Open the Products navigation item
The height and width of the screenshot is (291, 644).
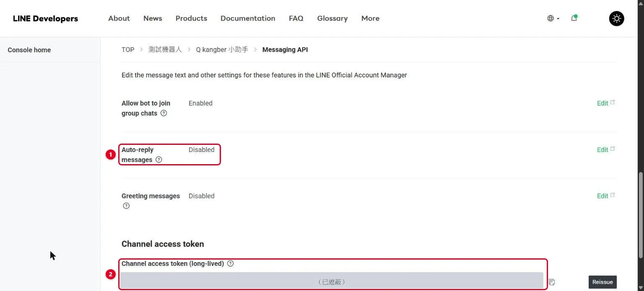(x=191, y=18)
